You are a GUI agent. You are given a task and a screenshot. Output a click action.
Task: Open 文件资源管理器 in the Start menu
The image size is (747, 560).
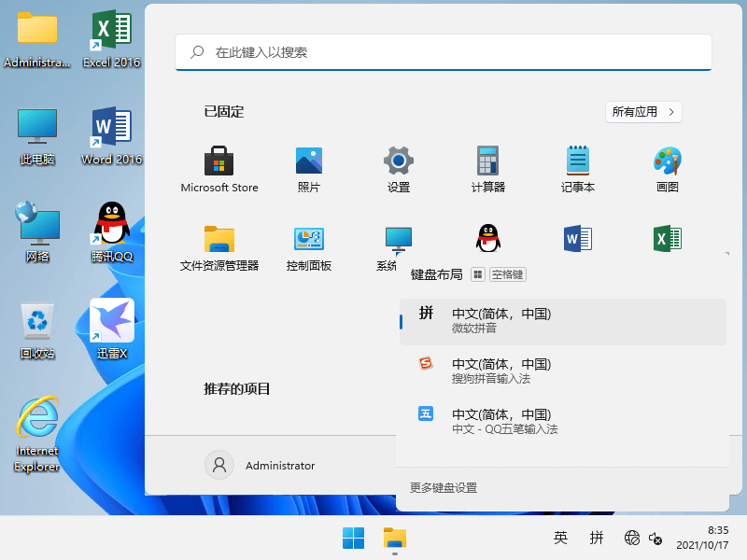[x=219, y=247]
